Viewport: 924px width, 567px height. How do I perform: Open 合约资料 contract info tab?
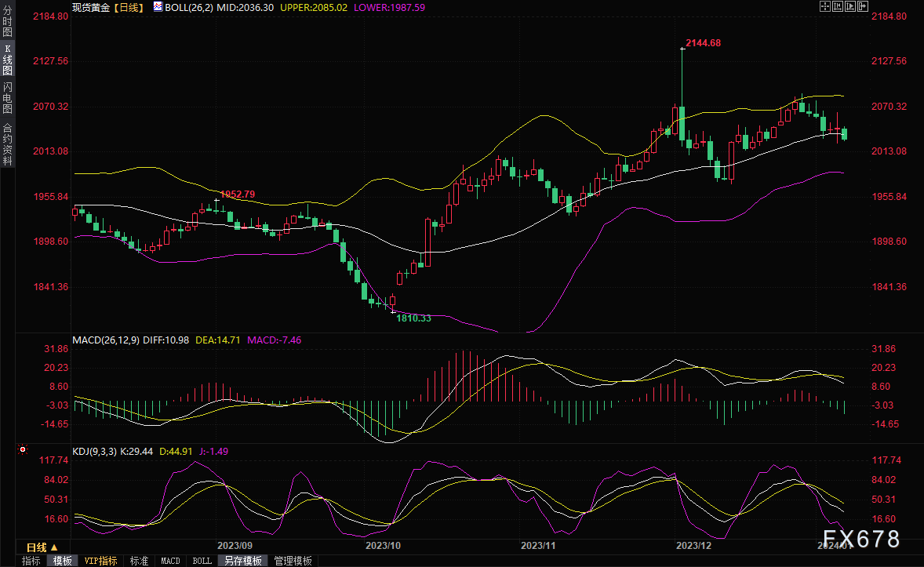pyautogui.click(x=7, y=144)
